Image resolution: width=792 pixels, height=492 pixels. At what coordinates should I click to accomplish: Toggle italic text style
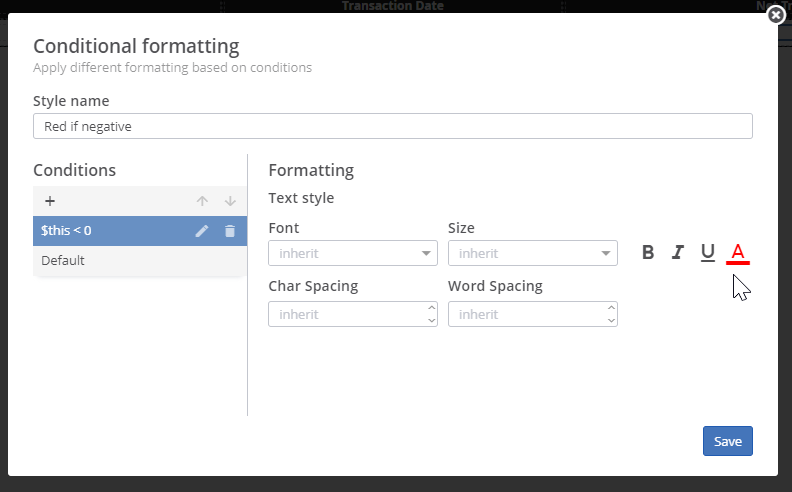(677, 252)
